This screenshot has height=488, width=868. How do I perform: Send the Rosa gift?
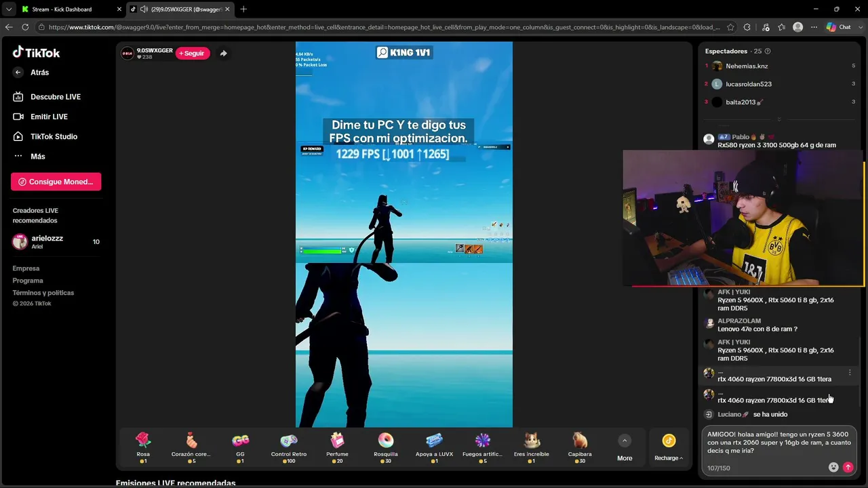click(143, 448)
